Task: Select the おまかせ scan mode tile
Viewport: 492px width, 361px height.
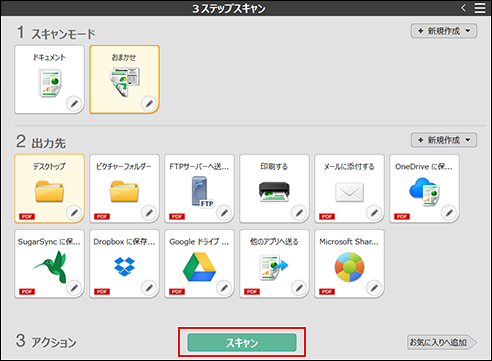Action: click(x=124, y=79)
